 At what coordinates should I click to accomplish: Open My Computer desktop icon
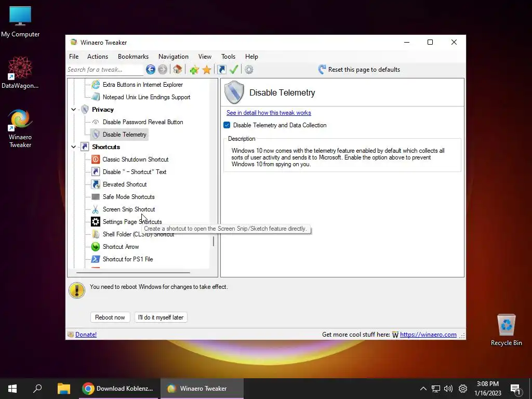click(20, 22)
